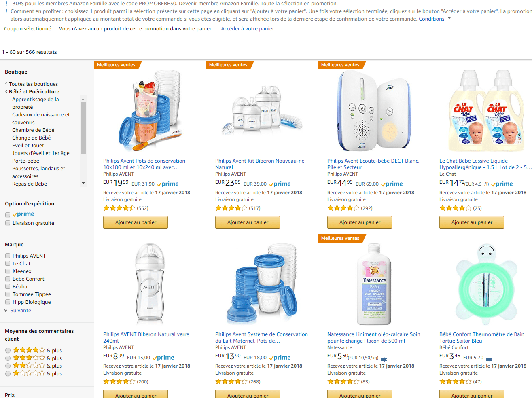Tick the Tommee Tippee brand checkbox
The image size is (532, 398).
pos(8,294)
